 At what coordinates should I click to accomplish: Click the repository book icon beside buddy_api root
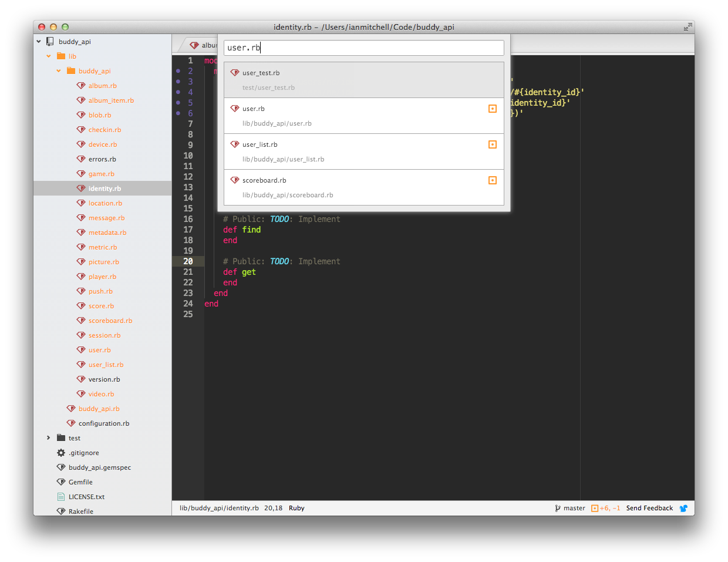(50, 42)
